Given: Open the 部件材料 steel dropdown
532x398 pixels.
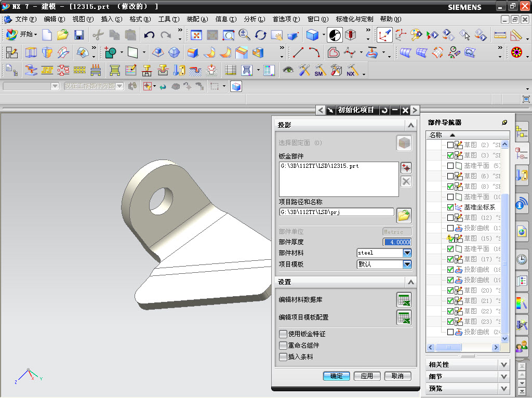Looking at the screenshot, I should pyautogui.click(x=407, y=253).
